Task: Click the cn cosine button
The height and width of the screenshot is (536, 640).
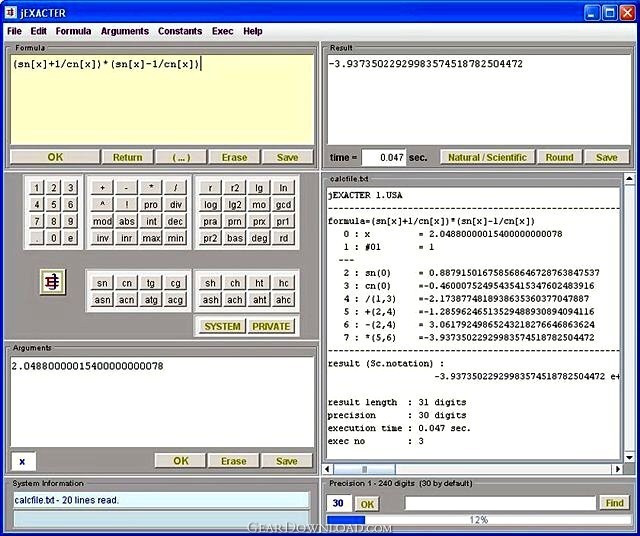Action: (x=127, y=283)
